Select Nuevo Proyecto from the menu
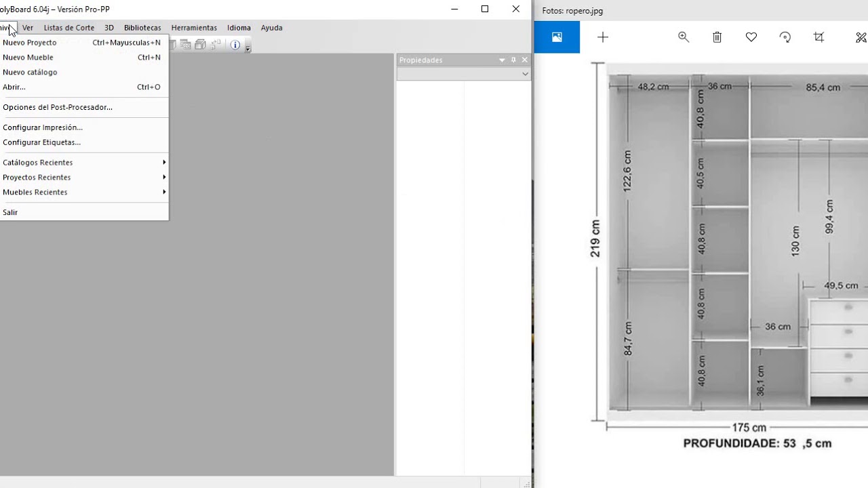Screen dimensions: 868x488 84,43
